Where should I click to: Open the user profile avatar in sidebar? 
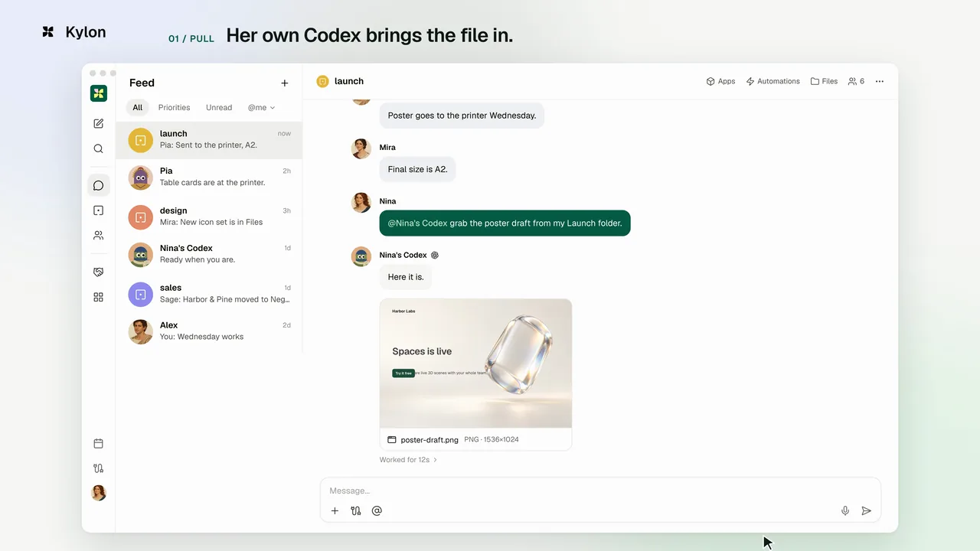pos(98,493)
